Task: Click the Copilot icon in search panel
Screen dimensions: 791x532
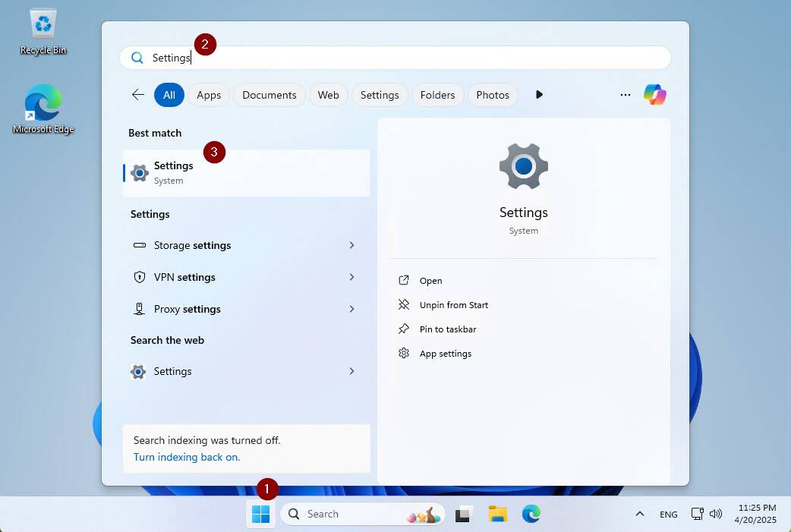Action: pyautogui.click(x=654, y=95)
